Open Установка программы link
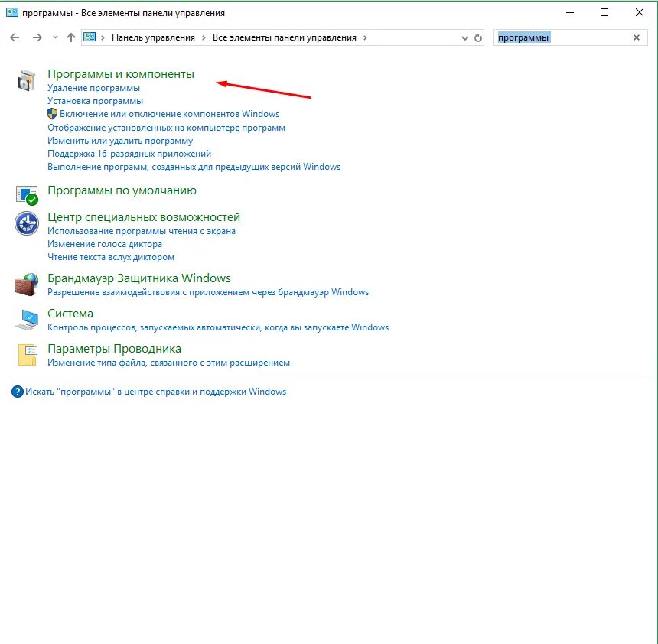The image size is (658, 644). 96,101
